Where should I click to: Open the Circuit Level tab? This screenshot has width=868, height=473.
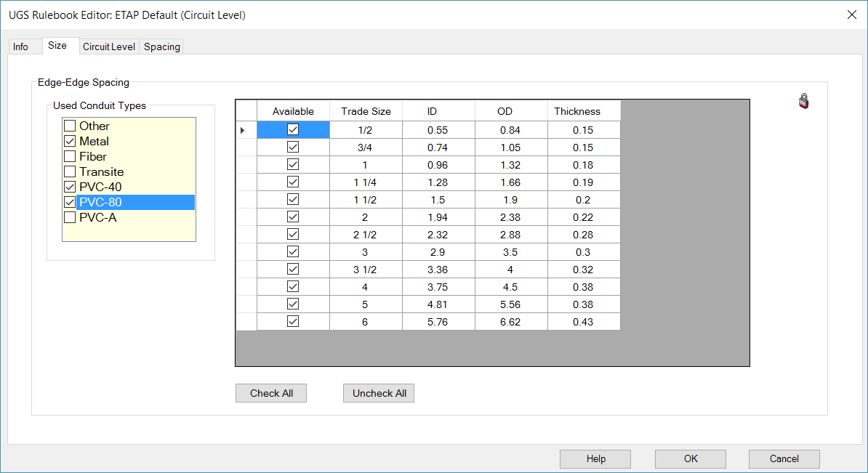(109, 47)
